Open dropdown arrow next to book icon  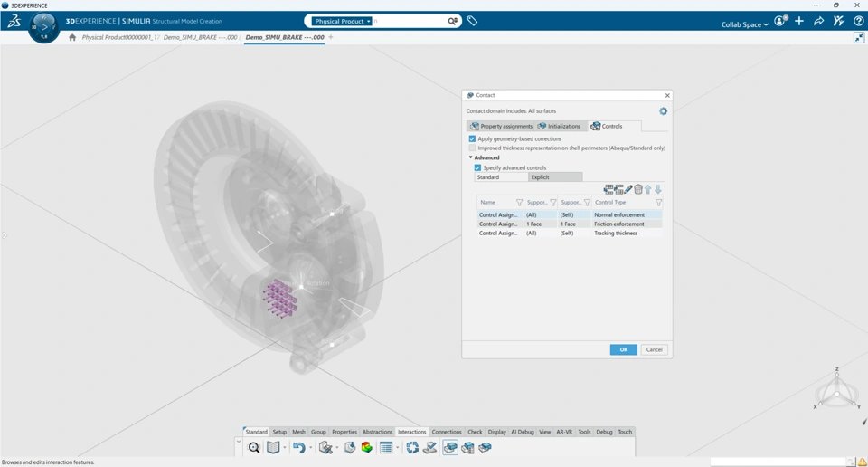pos(285,448)
